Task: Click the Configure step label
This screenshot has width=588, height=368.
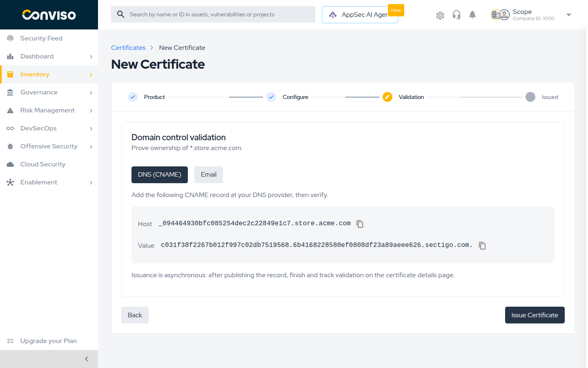Action: click(x=295, y=97)
